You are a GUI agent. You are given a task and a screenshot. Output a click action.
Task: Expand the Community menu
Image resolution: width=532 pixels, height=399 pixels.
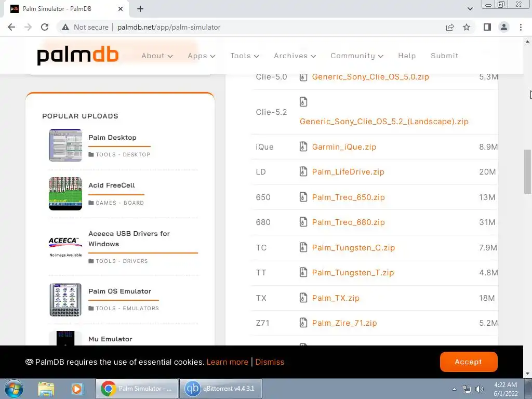(357, 56)
